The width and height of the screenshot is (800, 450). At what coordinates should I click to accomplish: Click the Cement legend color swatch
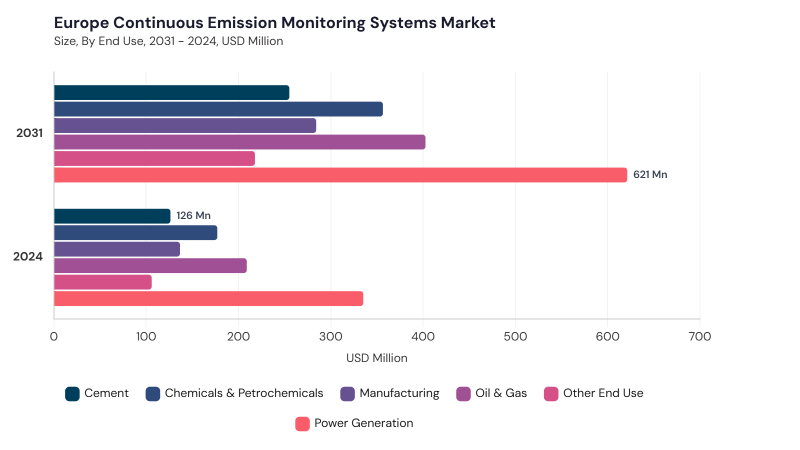coord(72,394)
